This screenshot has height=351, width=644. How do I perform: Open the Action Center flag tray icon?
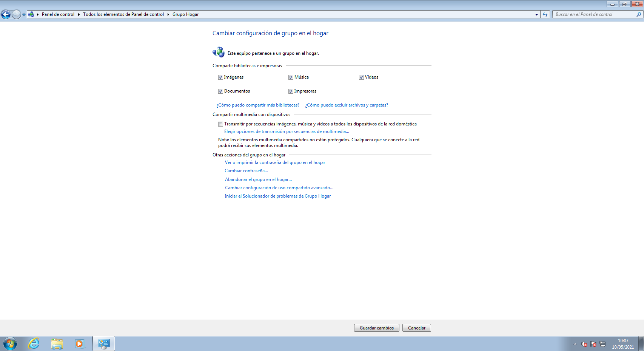tap(593, 344)
